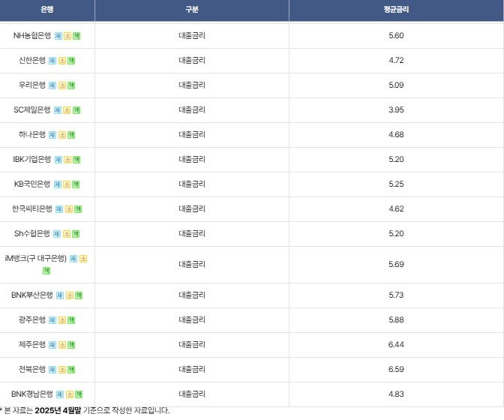Click yellow 소 badge beside KB국민은행

tap(67, 184)
